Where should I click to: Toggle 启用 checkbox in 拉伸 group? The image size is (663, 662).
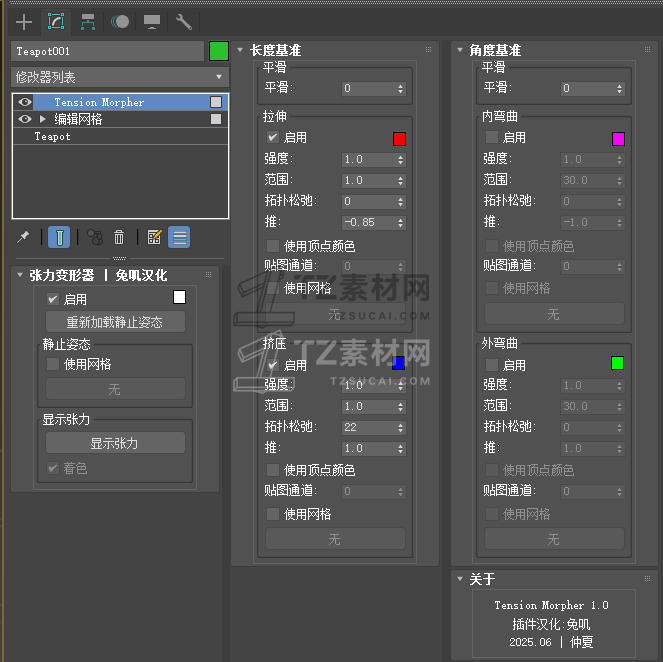click(273, 137)
